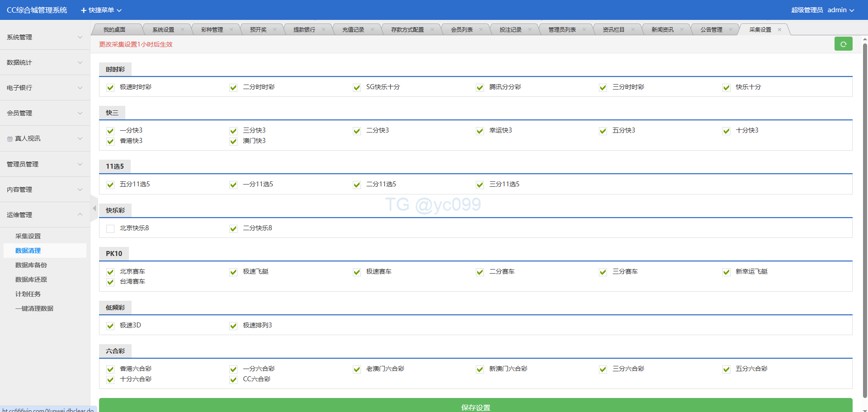Viewport: 868px width, 412px height.
Task: Close the 采集设置 tab with its X
Action: (x=779, y=30)
